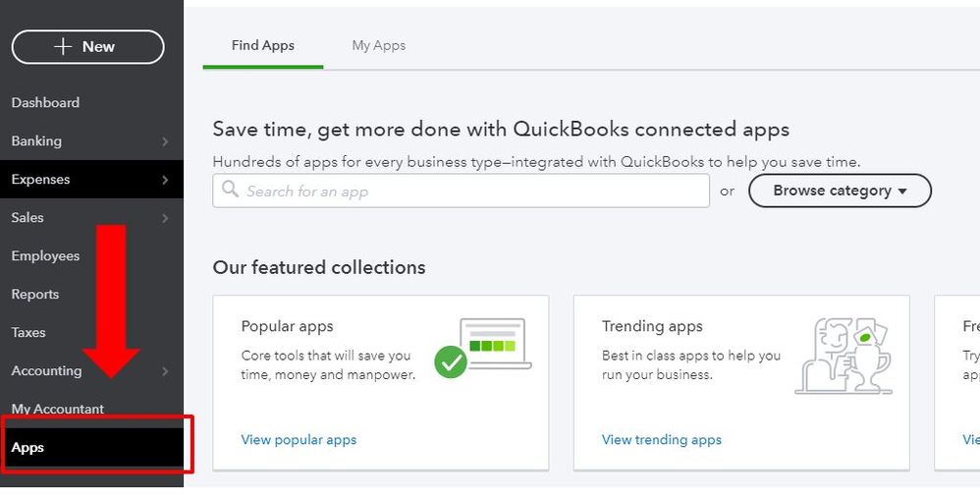The height and width of the screenshot is (497, 980).
Task: Click the Trending apps card title
Action: click(x=652, y=326)
